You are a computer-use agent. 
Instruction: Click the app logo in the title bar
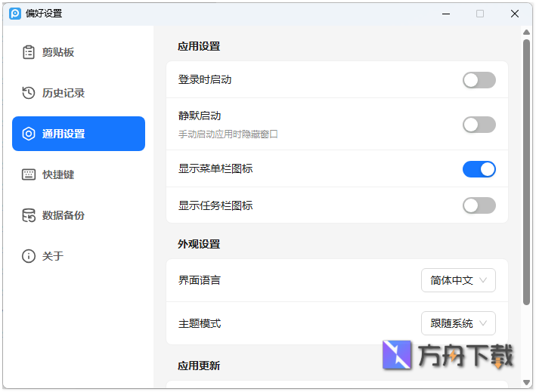tap(15, 14)
